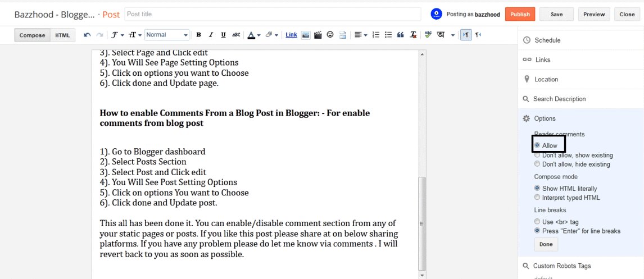This screenshot has width=644, height=279.
Task: Expand the Links settings
Action: (580, 60)
